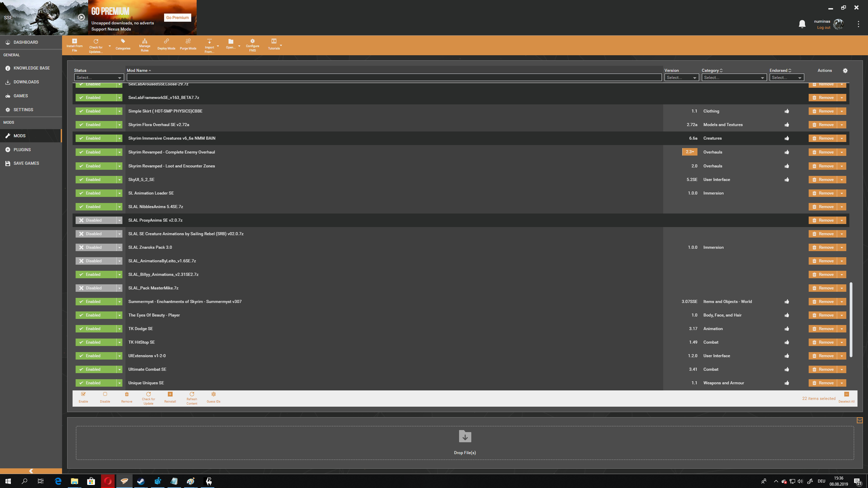Toggle Disabled status for SLAL_Pack MasterMike.7z
The image size is (868, 488).
[95, 288]
